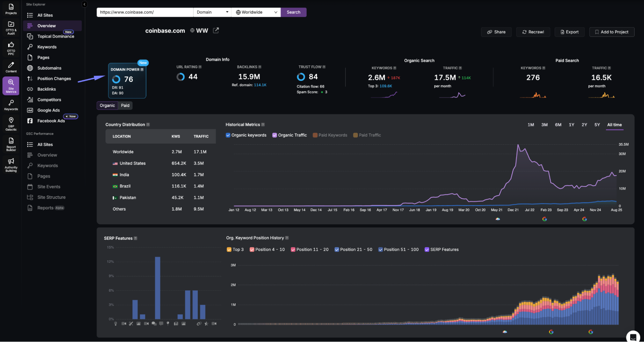Screen dimensions: 644x342
Task: Select 2Y time range
Action: 584,125
